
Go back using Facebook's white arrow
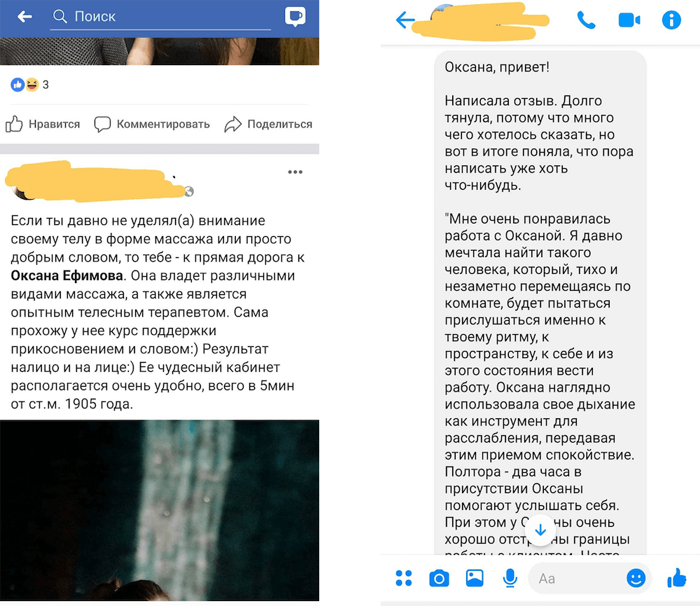[24, 17]
